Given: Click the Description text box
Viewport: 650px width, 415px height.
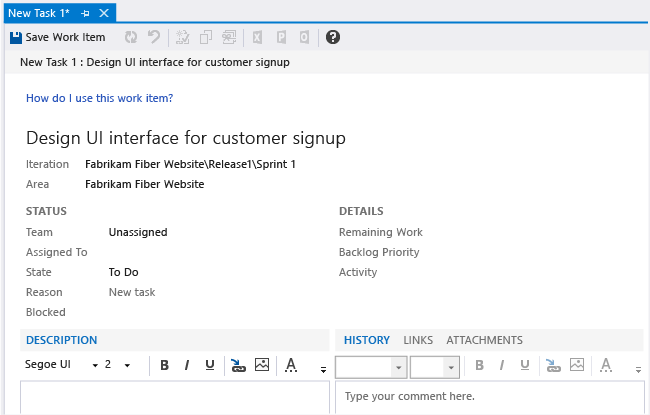Looking at the screenshot, I should (175, 398).
